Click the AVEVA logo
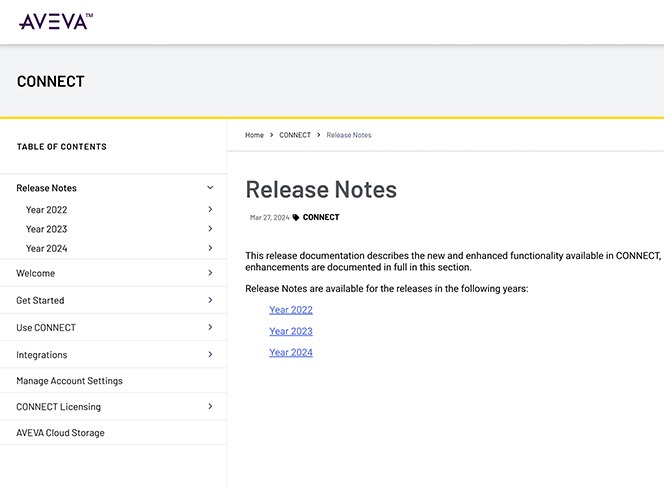Viewport: 664px width, 490px height. [56, 21]
